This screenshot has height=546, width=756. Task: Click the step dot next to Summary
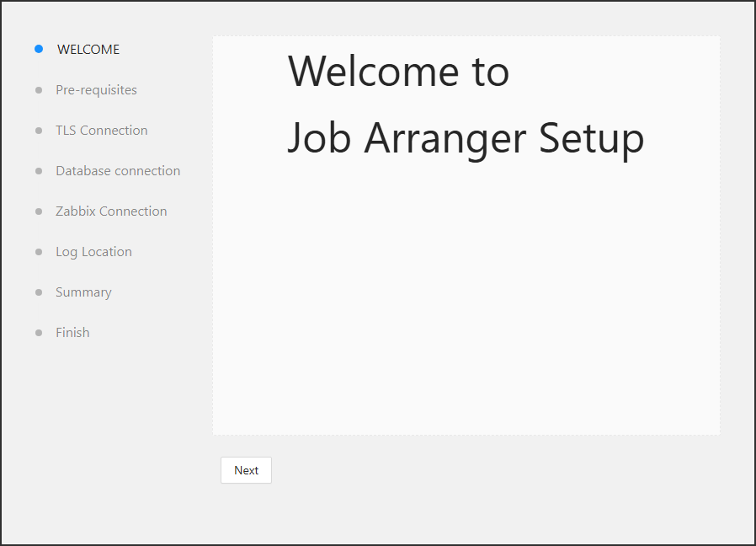[39, 292]
